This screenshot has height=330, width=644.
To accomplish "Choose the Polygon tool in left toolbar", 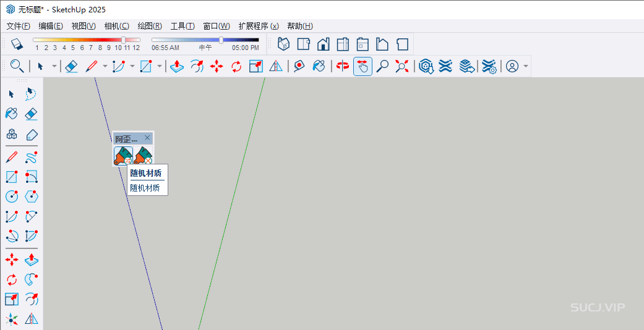I will 31,197.
